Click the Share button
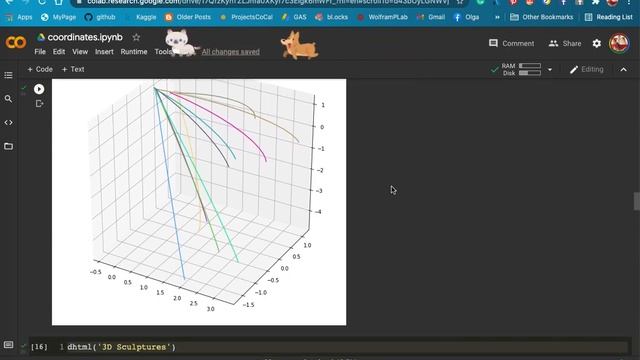This screenshot has height=360, width=640. [x=565, y=43]
